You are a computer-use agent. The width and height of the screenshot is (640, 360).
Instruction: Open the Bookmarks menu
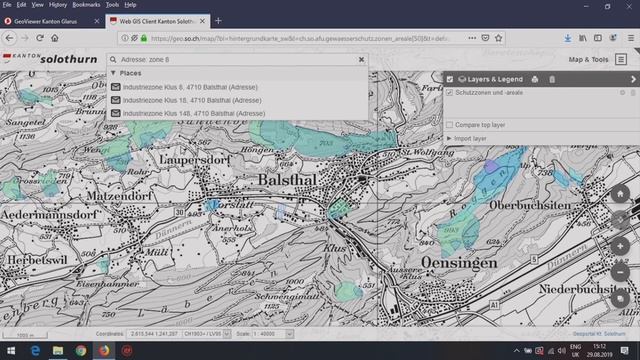point(86,5)
